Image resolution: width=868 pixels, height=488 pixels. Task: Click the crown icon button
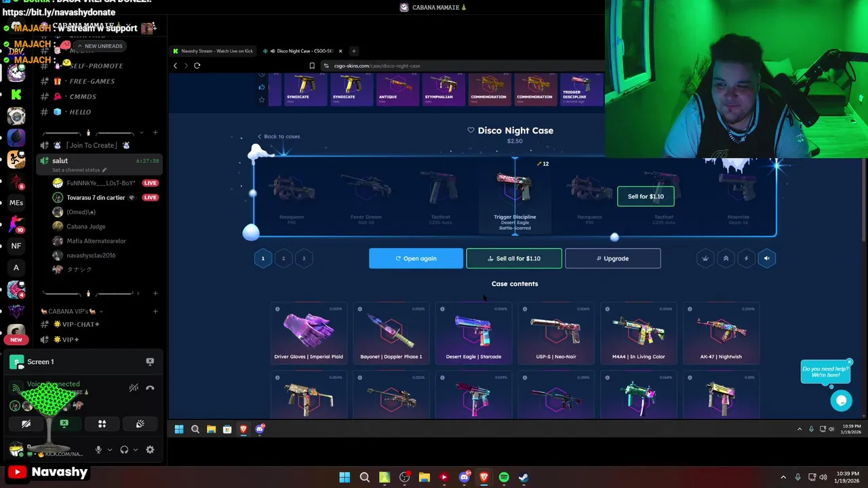705,258
